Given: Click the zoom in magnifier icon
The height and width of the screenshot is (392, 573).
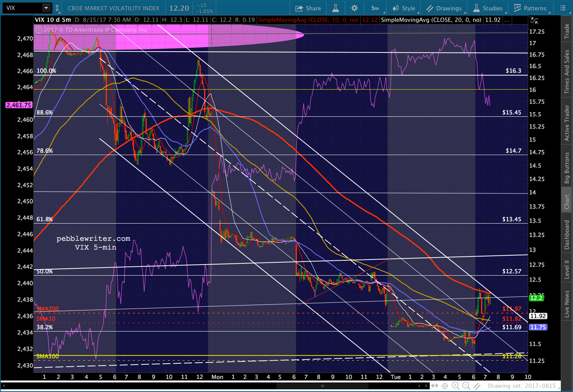Looking at the screenshot, I should click(455, 386).
